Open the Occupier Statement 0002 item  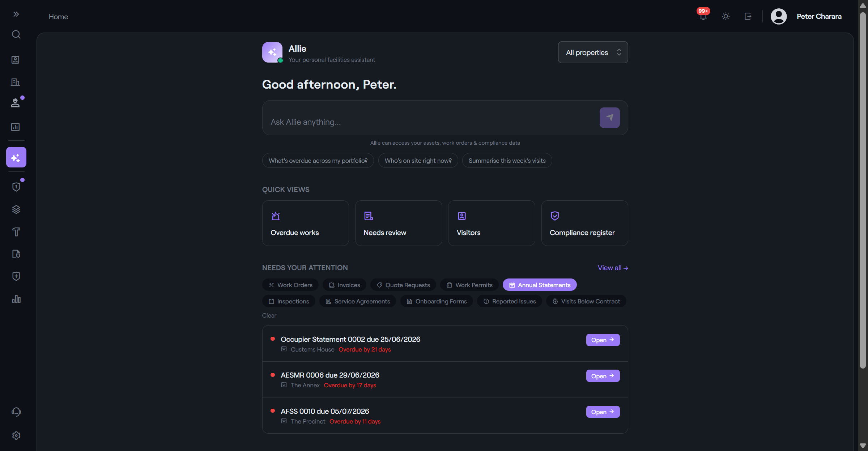click(603, 340)
